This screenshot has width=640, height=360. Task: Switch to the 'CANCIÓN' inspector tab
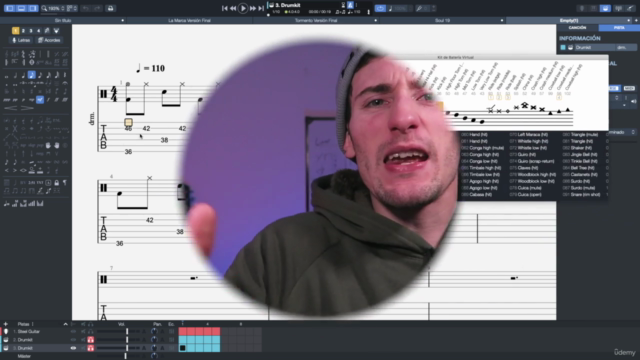[x=578, y=28]
